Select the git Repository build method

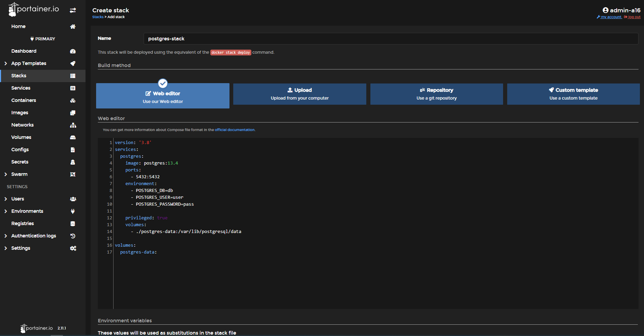pyautogui.click(x=436, y=94)
